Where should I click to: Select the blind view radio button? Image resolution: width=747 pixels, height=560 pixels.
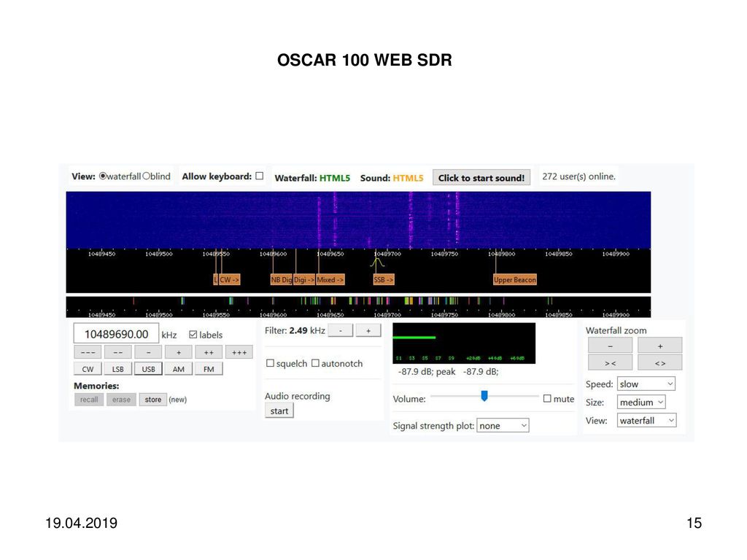click(146, 176)
